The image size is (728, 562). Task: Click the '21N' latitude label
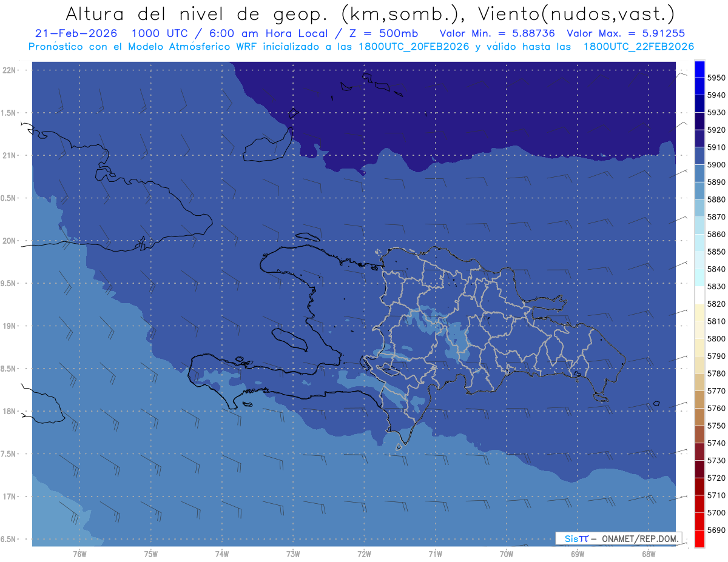point(9,156)
